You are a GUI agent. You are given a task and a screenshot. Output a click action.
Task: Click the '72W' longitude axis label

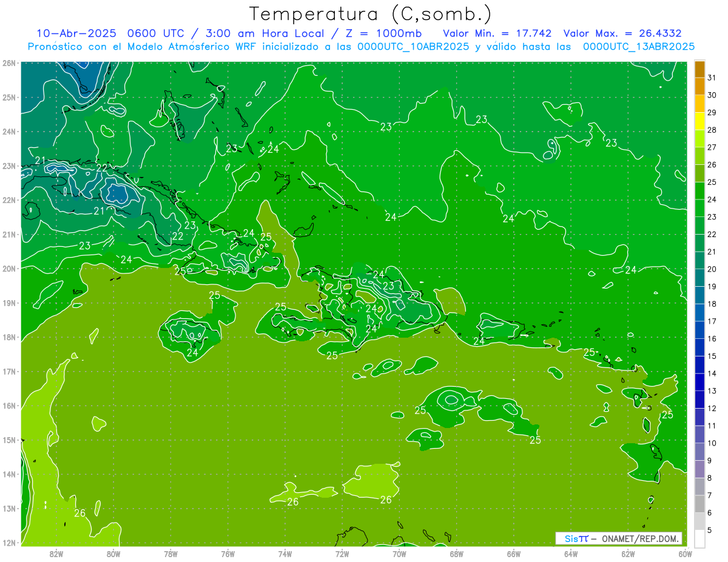[x=342, y=554]
